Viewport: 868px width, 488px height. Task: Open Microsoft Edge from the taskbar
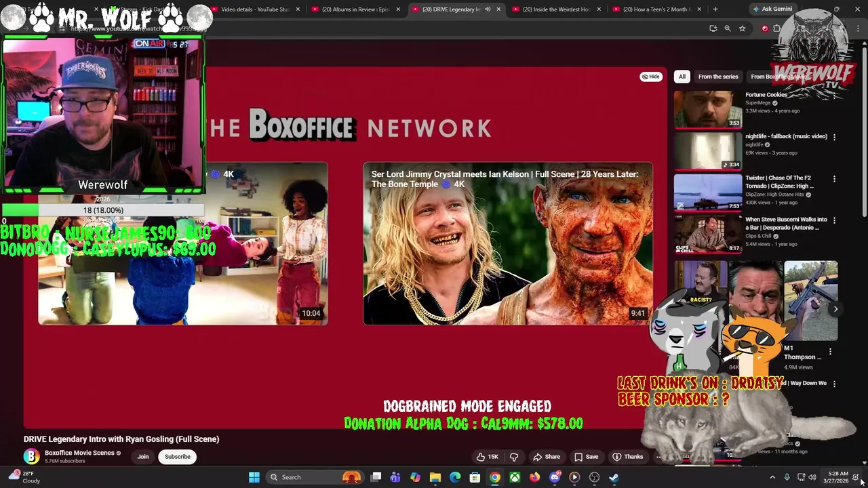(455, 477)
